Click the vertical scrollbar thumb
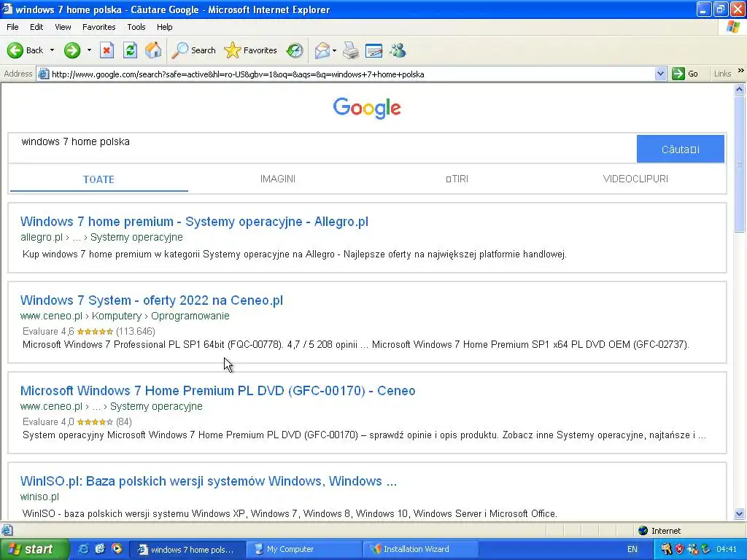Viewport: 747px width, 560px height. pyautogui.click(x=740, y=164)
